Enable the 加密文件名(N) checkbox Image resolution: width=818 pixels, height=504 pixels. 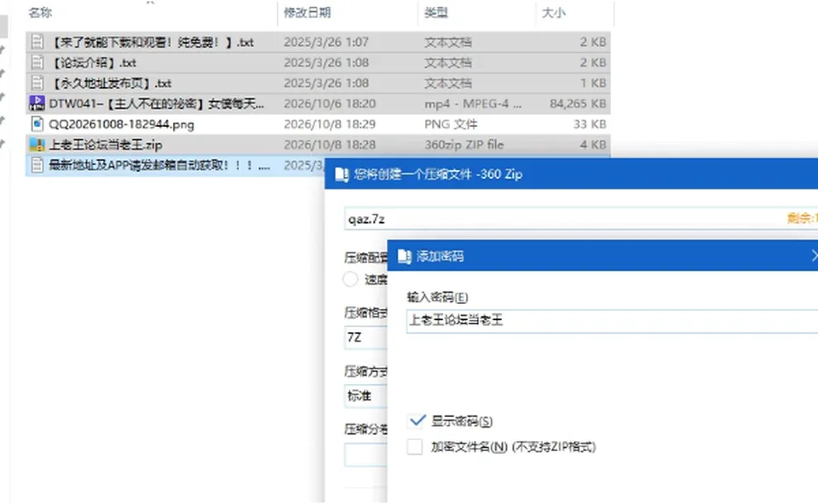coord(415,447)
